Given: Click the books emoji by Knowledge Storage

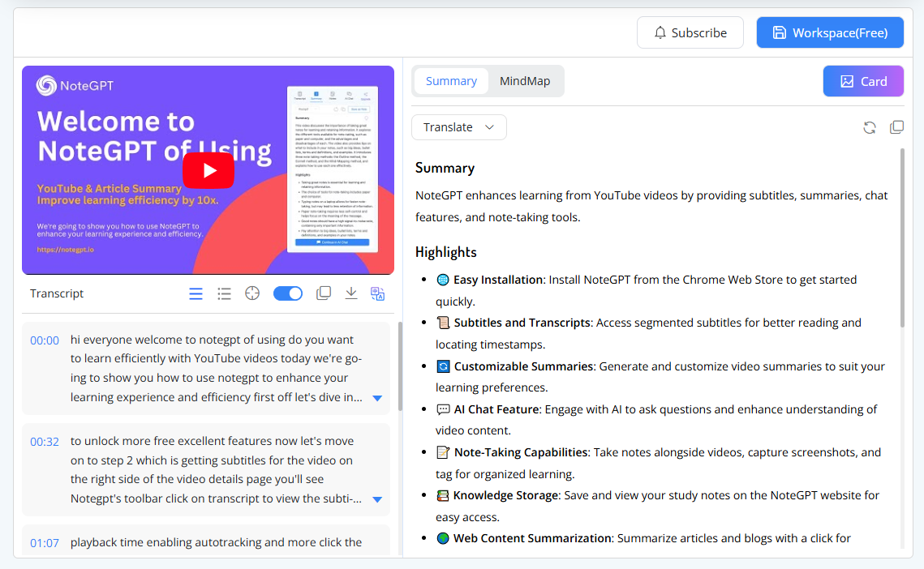Looking at the screenshot, I should click(x=443, y=495).
